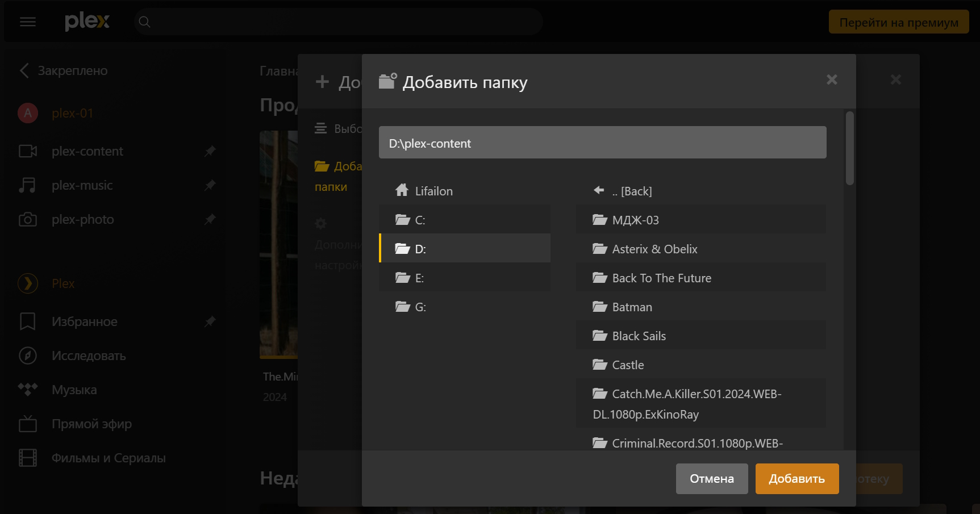Click the bookmark icon for Избранное
Viewport: 980px width, 514px height.
click(28, 321)
